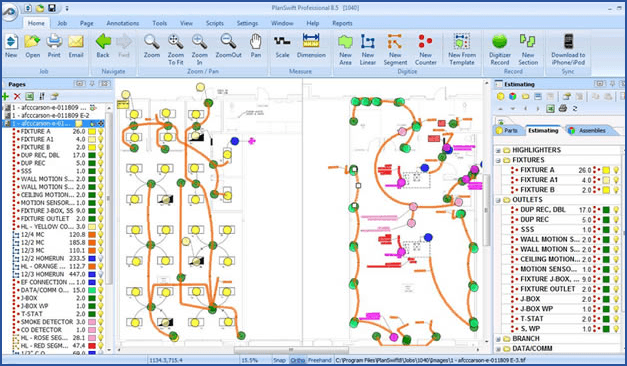
Task: Expand the HIGHLIGHTERS folder
Action: (x=498, y=150)
